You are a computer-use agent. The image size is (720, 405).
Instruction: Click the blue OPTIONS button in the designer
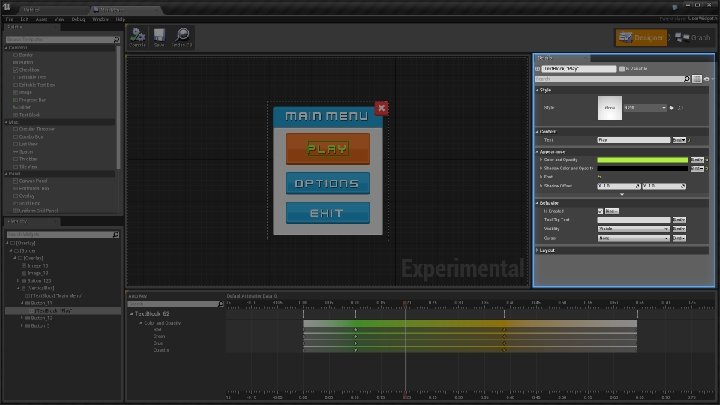(x=328, y=184)
